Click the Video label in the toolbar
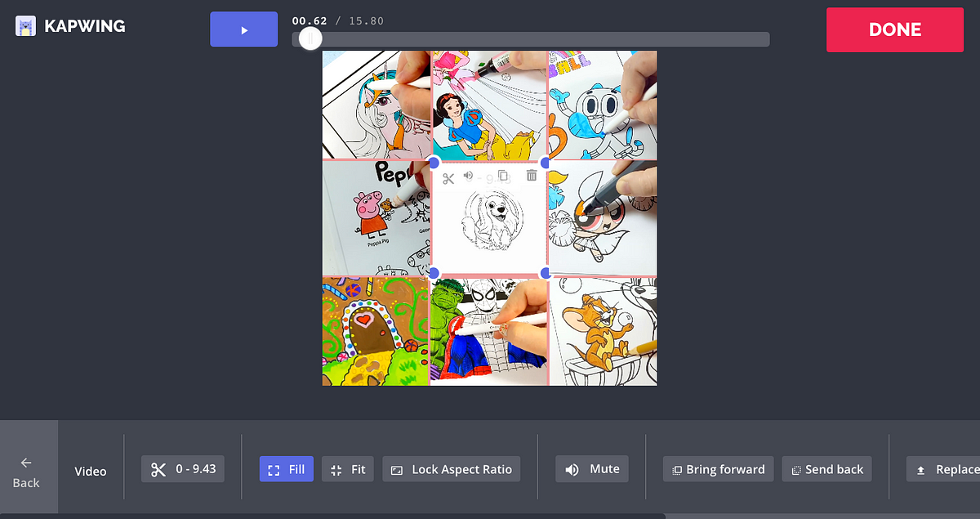Viewport: 980px width, 519px height. (x=91, y=471)
